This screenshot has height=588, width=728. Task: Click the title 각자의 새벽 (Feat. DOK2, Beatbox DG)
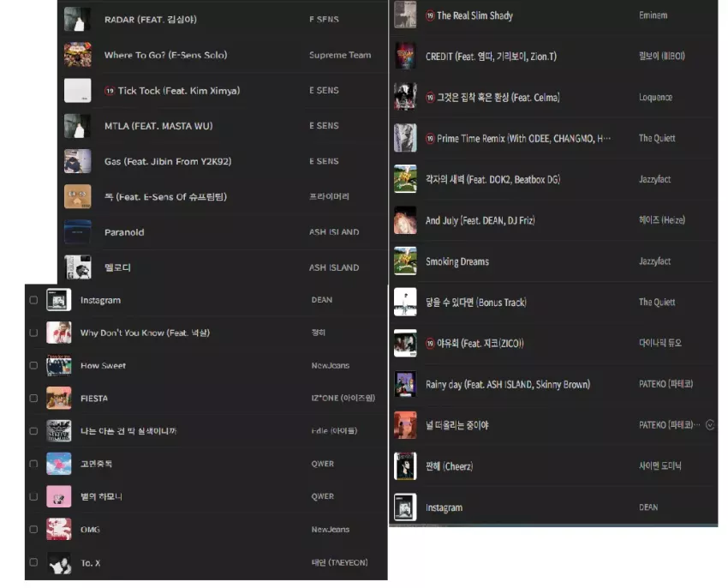492,179
